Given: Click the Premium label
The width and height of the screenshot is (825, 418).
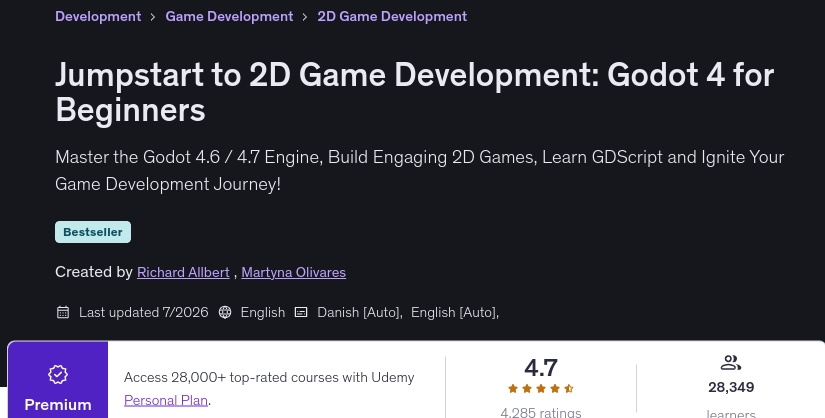Looking at the screenshot, I should [x=58, y=404].
